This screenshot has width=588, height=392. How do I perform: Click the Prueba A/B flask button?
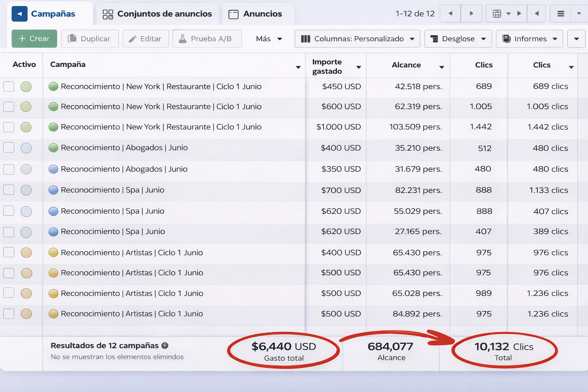pyautogui.click(x=207, y=39)
